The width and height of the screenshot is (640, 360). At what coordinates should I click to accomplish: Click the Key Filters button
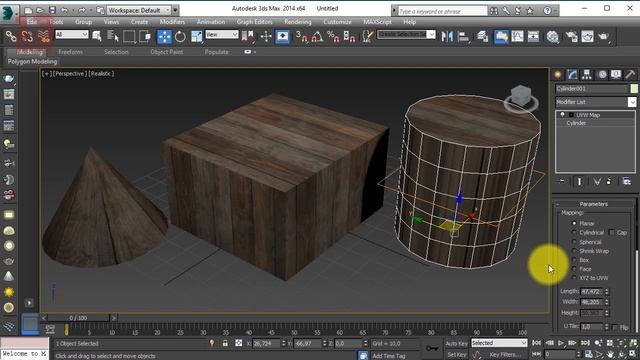coord(505,354)
